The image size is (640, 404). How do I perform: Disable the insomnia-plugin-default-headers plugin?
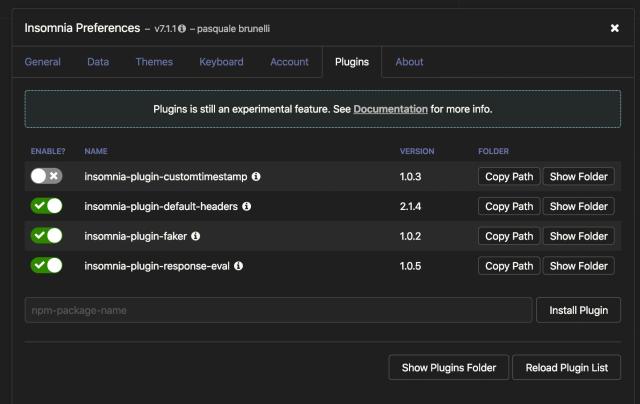[46, 206]
